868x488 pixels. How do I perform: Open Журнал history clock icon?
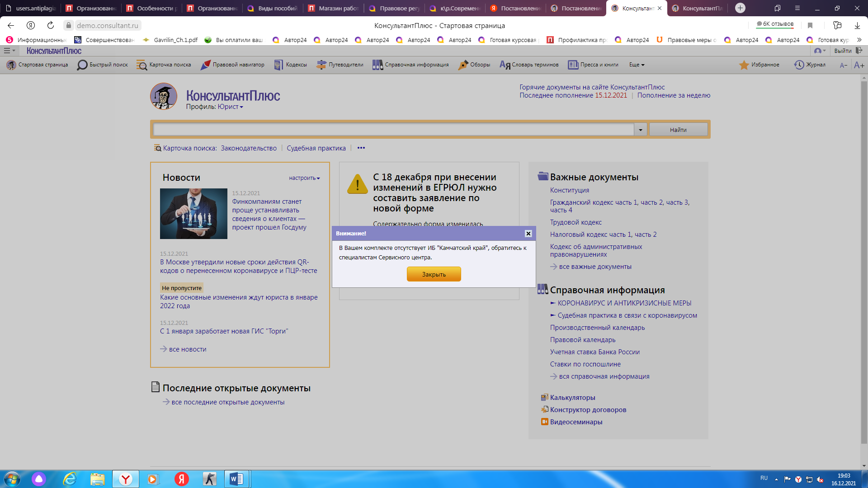799,65
